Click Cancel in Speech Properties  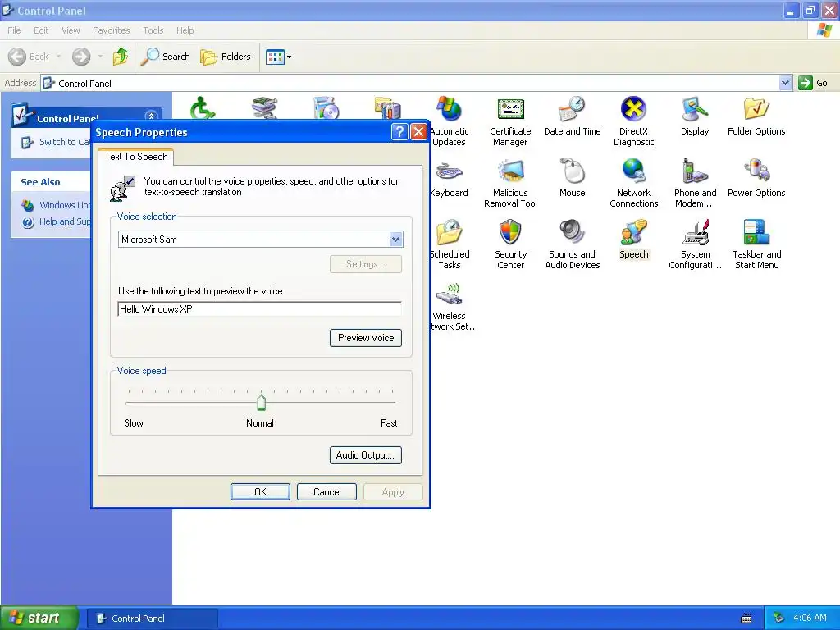pos(326,492)
